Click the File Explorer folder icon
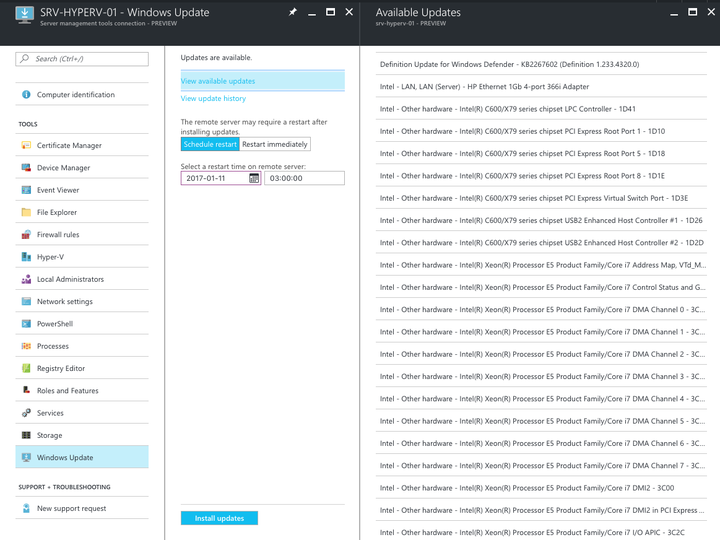Screen dimensions: 720x540 point(26,212)
